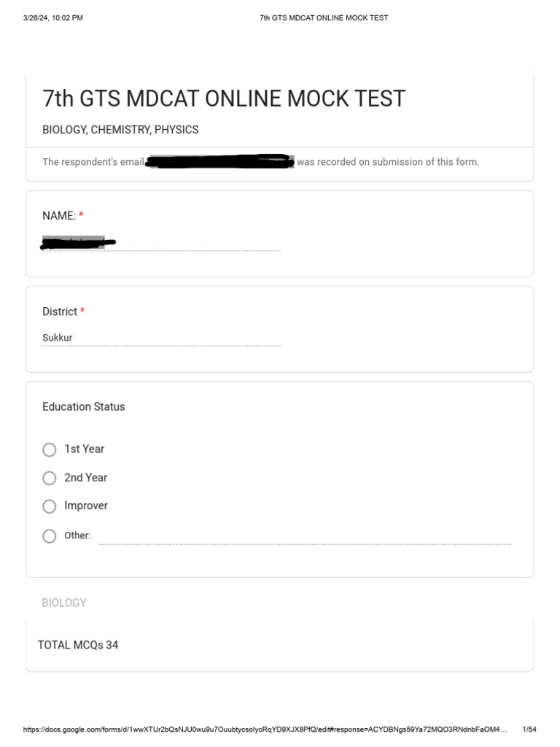
Task: Click the Other option text input line
Action: tap(305, 537)
